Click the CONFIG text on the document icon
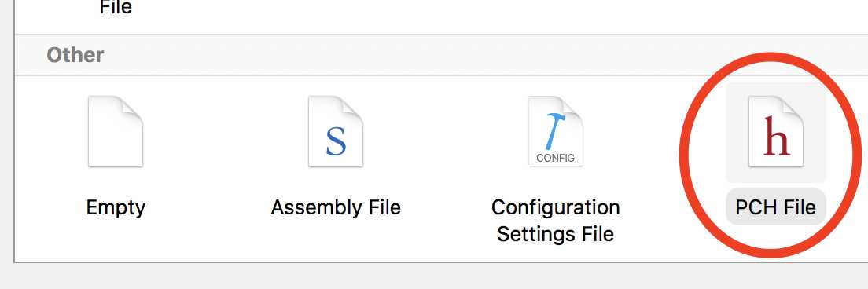 coord(555,158)
